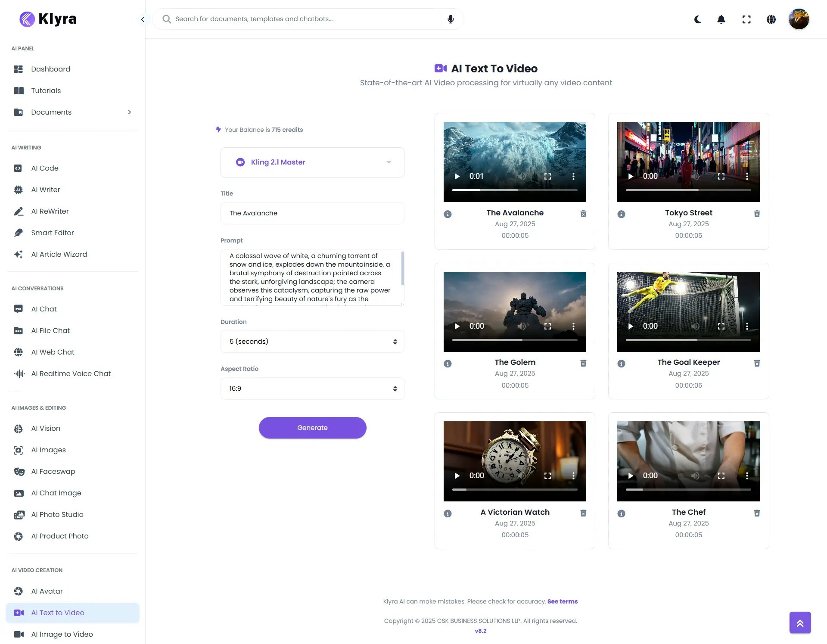Open the Aspect Ratio selector
The height and width of the screenshot is (644, 827).
coord(312,388)
